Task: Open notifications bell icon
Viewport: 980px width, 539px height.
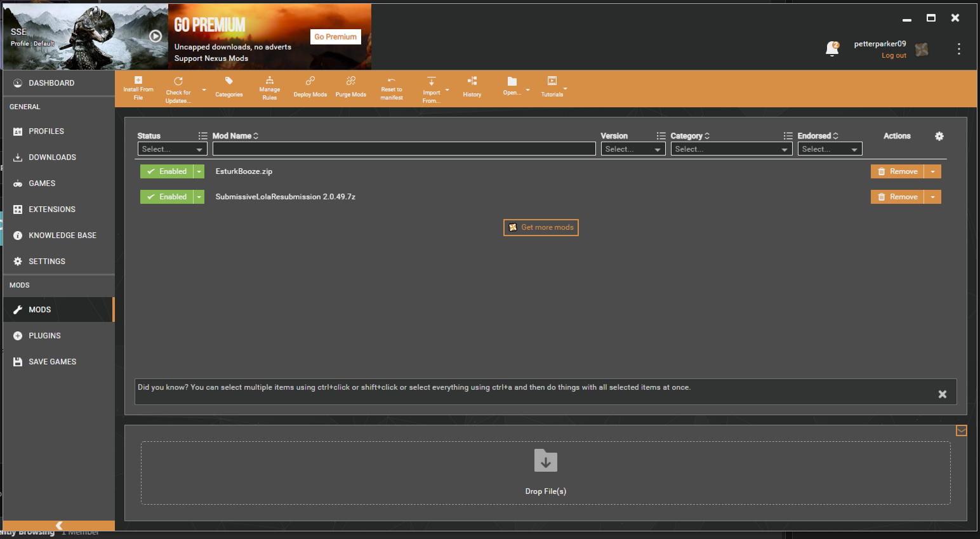Action: pos(832,49)
